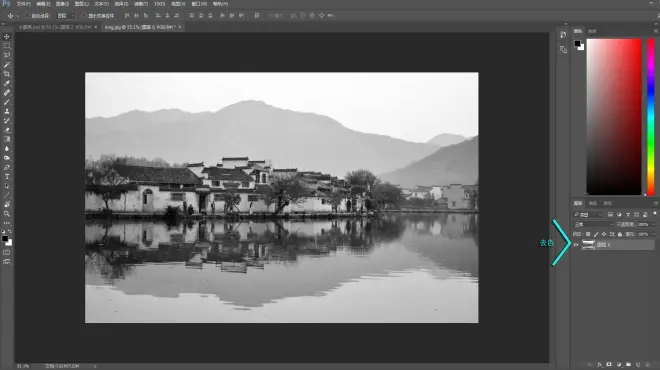Filter layers by smart object type
This screenshot has width=660, height=370.
[x=645, y=215]
